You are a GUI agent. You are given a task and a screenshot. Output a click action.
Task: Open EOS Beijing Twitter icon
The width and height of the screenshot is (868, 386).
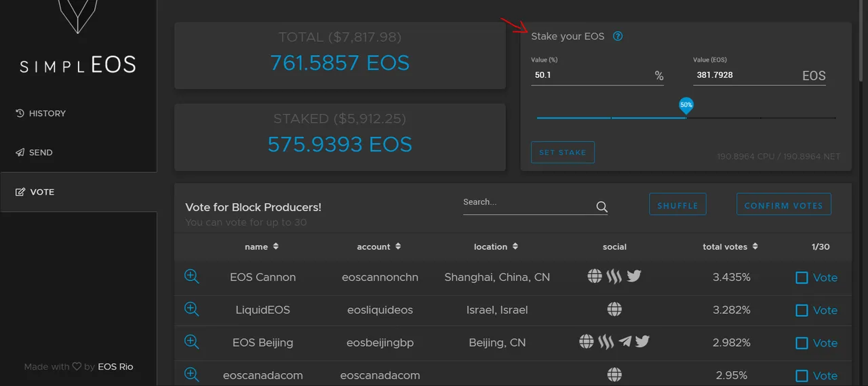click(642, 341)
